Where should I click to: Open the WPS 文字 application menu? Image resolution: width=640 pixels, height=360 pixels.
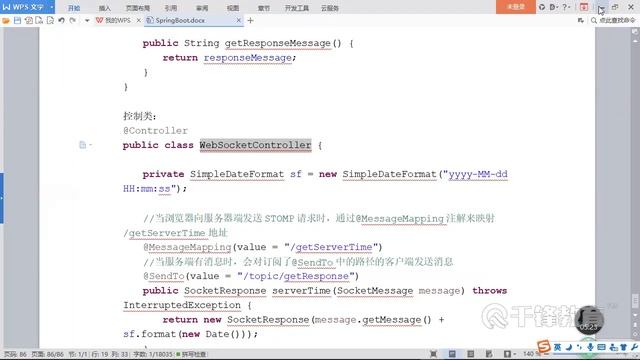27,7
